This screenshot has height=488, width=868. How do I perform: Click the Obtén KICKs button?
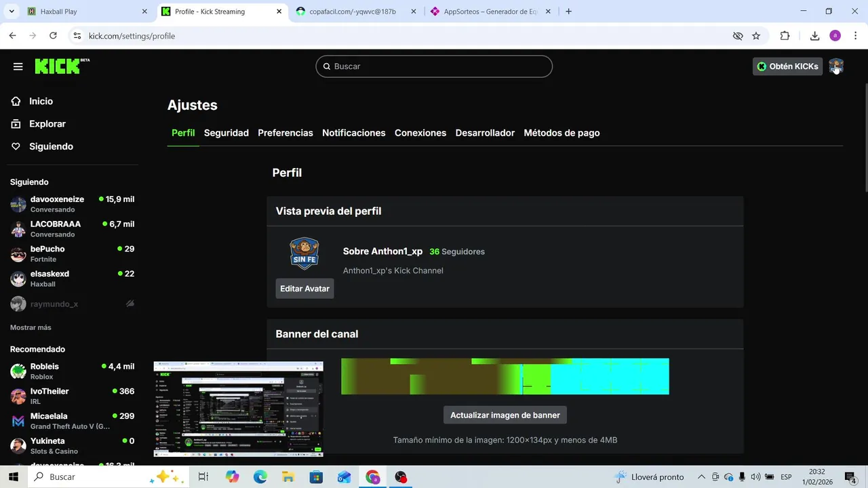(x=787, y=66)
